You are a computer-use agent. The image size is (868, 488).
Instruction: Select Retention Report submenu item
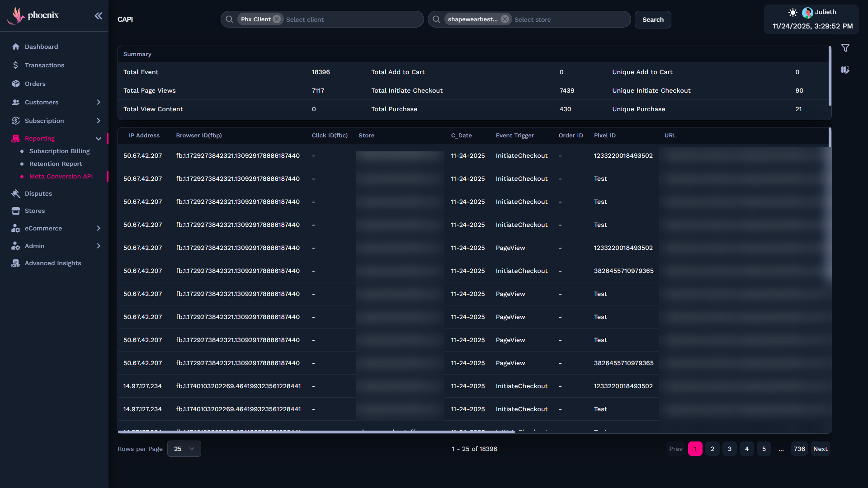[x=56, y=164]
